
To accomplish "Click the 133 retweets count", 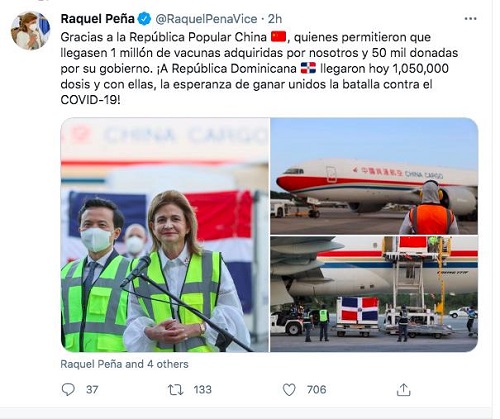I will tap(202, 390).
